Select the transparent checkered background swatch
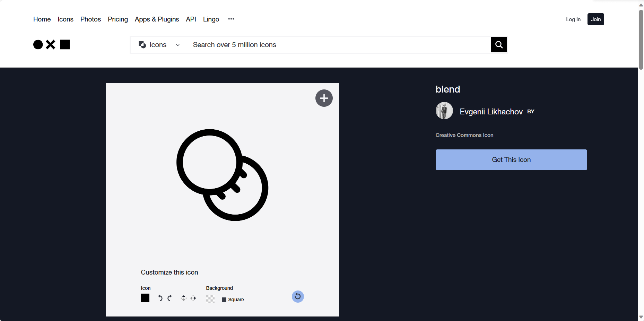Image resolution: width=644 pixels, height=321 pixels. tap(210, 299)
